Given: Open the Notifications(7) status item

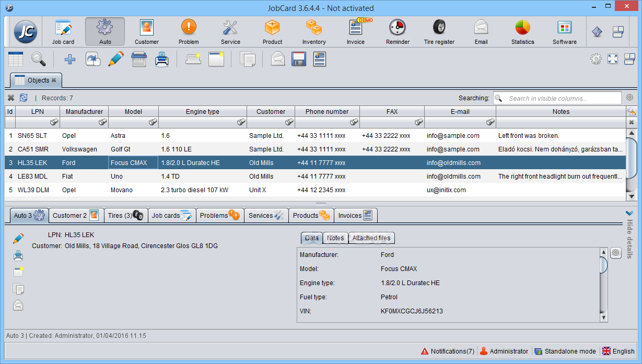Looking at the screenshot, I should point(448,351).
